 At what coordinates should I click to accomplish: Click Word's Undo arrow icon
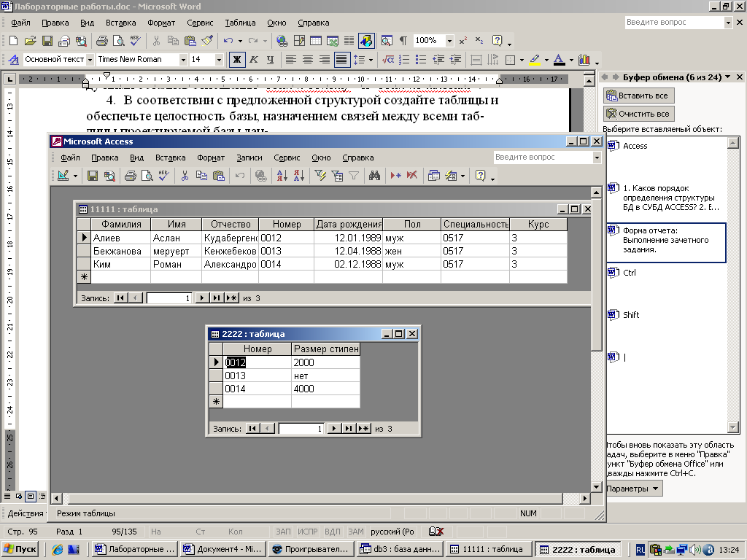(x=228, y=41)
